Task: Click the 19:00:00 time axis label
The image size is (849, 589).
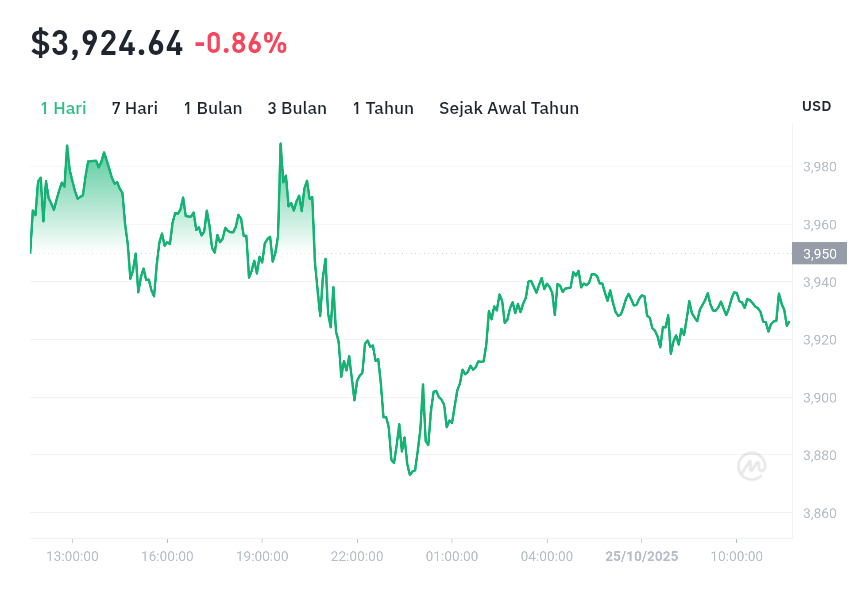Action: click(262, 556)
